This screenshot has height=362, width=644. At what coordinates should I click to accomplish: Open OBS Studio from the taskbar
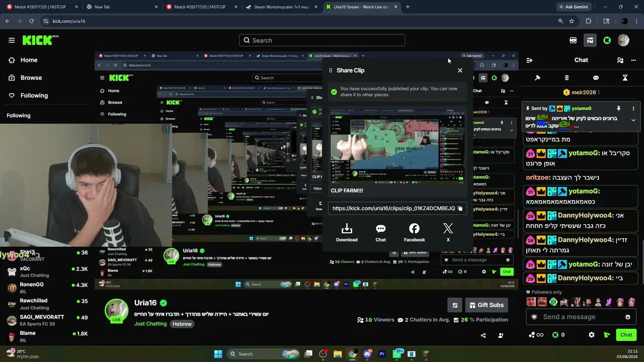[323, 354]
